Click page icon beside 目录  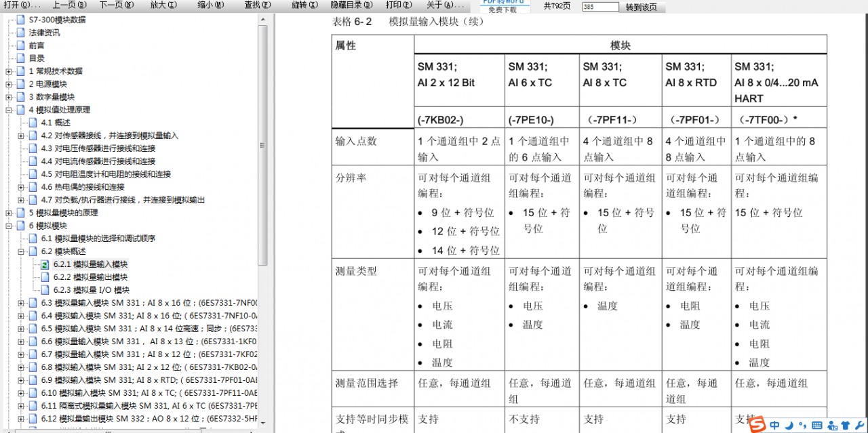pos(20,58)
